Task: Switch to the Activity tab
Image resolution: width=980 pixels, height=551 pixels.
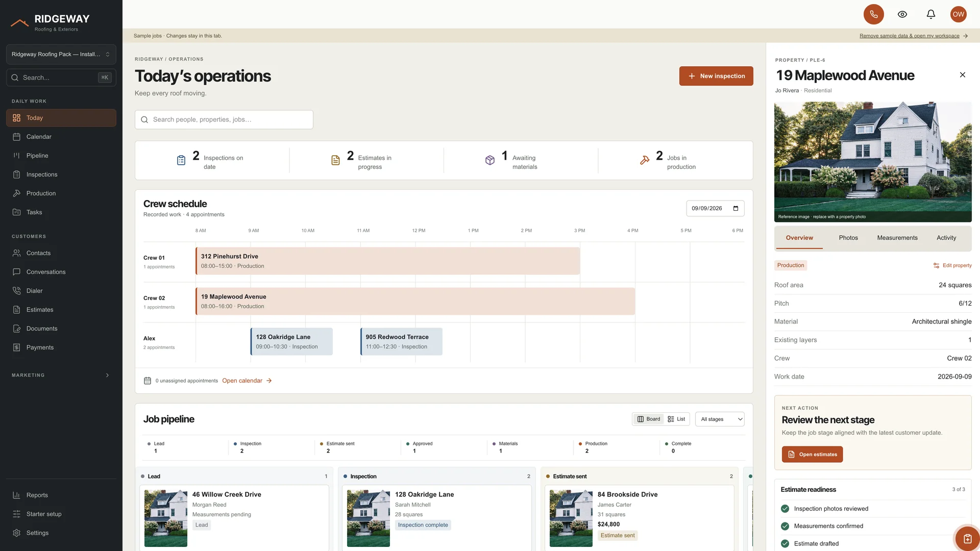Action: [946, 238]
